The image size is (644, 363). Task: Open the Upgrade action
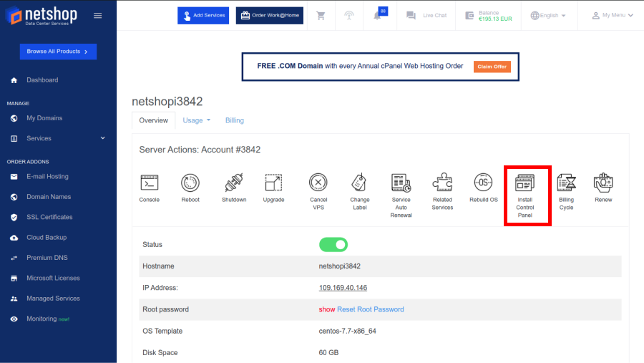point(273,188)
